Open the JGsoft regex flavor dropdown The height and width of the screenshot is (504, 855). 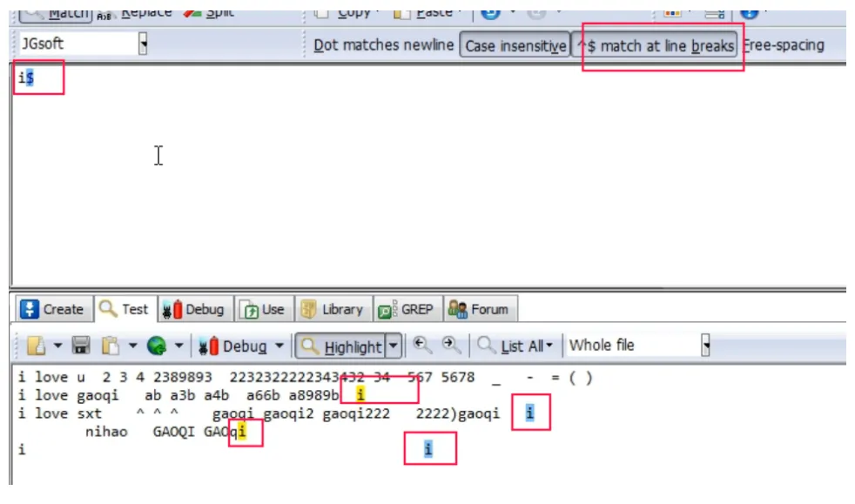click(143, 44)
